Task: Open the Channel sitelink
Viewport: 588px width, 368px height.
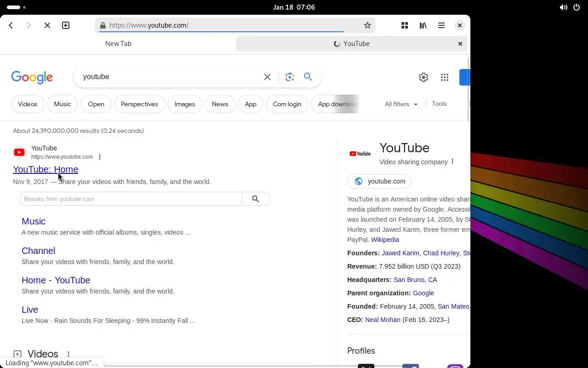Action: click(38, 251)
